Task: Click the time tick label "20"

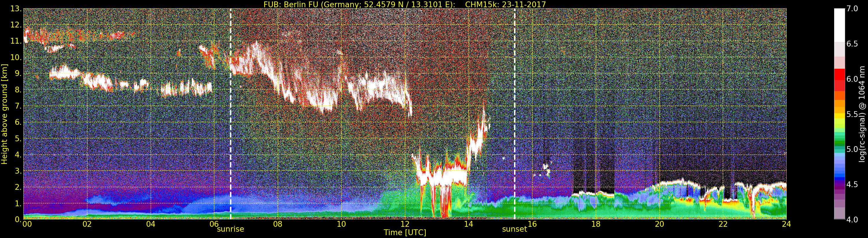Action: pos(659,224)
